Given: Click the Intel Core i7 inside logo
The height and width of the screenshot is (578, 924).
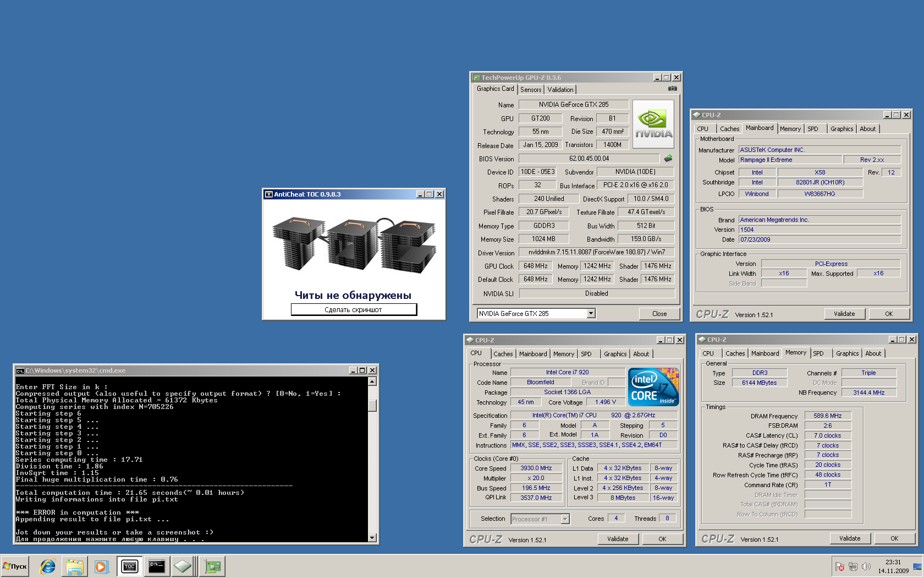Looking at the screenshot, I should [x=653, y=387].
